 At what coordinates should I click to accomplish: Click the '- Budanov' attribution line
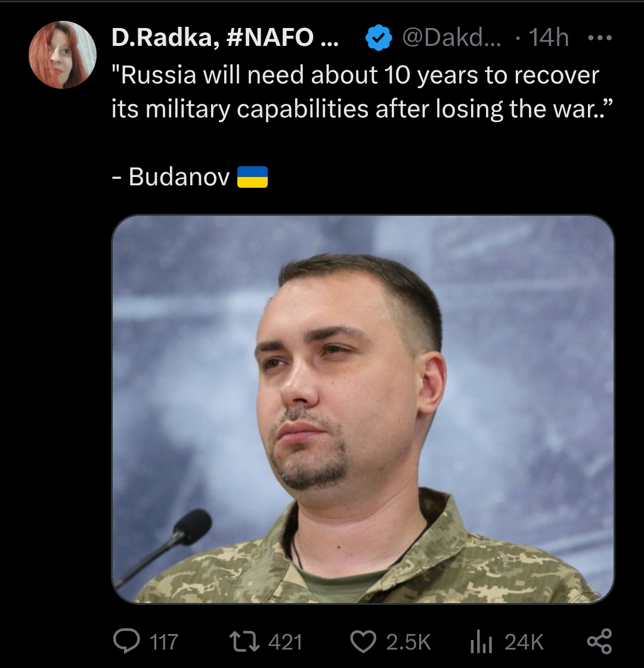tap(190, 177)
